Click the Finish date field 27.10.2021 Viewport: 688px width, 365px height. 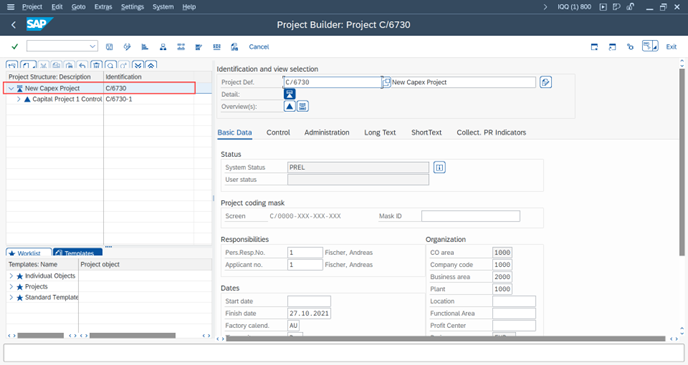click(x=309, y=313)
